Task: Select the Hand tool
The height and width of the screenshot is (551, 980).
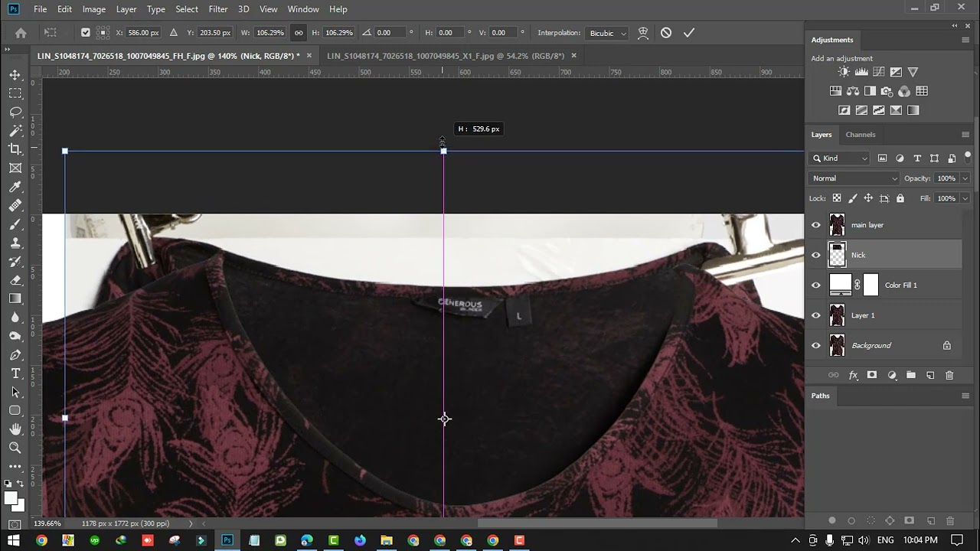Action: (15, 429)
